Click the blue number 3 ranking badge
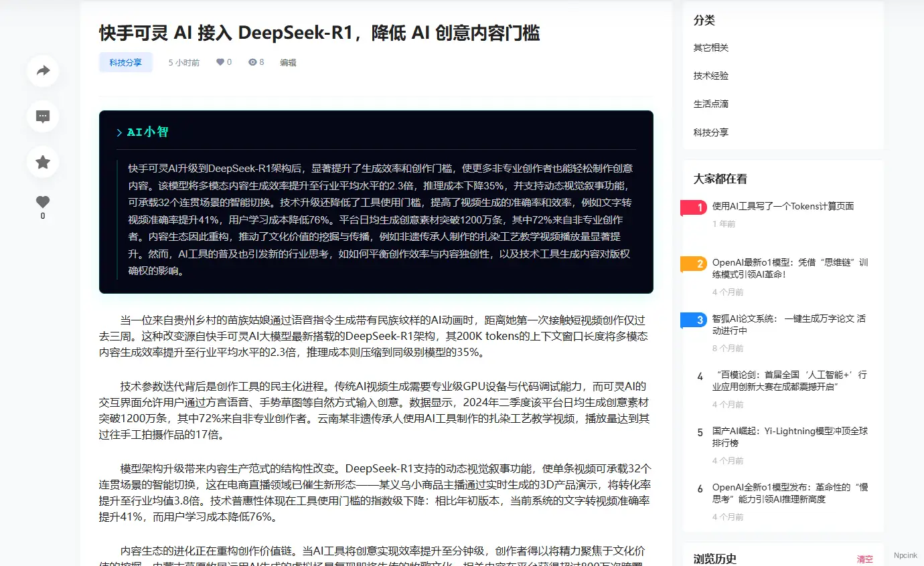Screen dimensions: 924x566 tap(696, 320)
